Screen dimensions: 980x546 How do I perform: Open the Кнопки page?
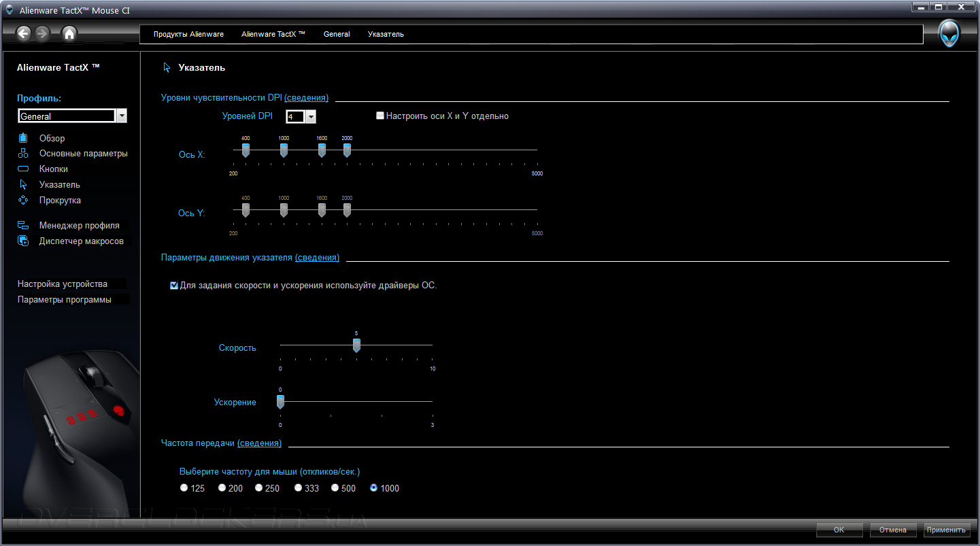54,169
